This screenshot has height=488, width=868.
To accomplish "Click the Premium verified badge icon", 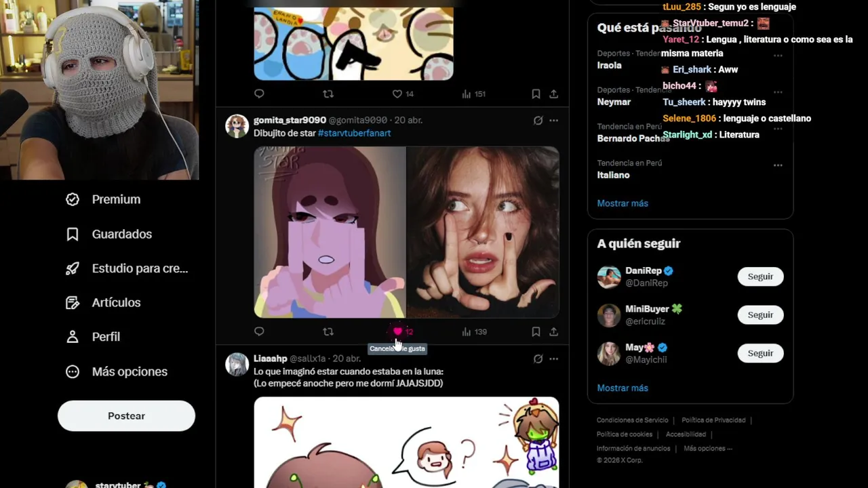I will point(73,199).
